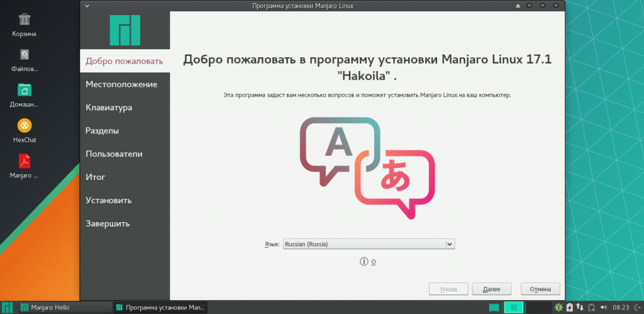Click the network connection arrows tray icon

click(x=580, y=307)
